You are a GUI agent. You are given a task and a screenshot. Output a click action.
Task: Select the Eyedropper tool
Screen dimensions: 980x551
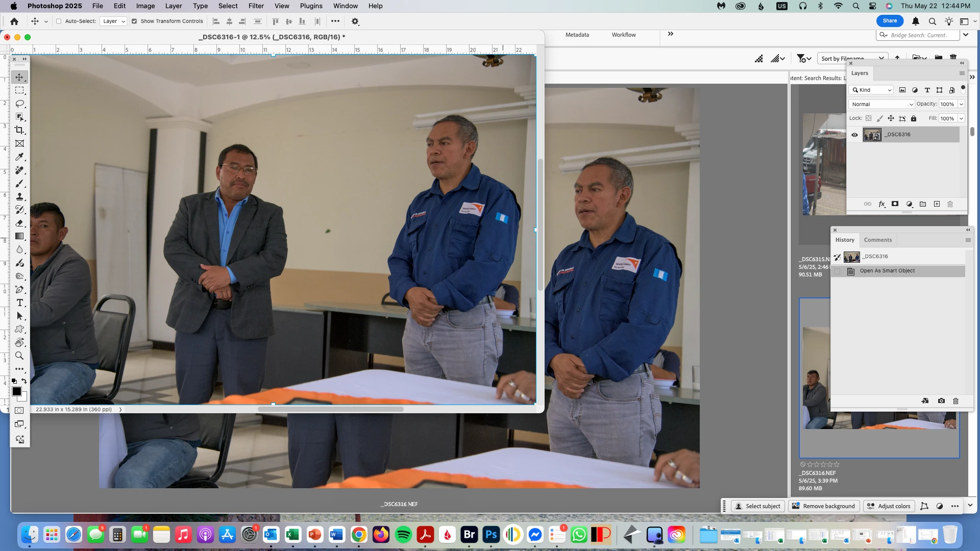coord(19,157)
